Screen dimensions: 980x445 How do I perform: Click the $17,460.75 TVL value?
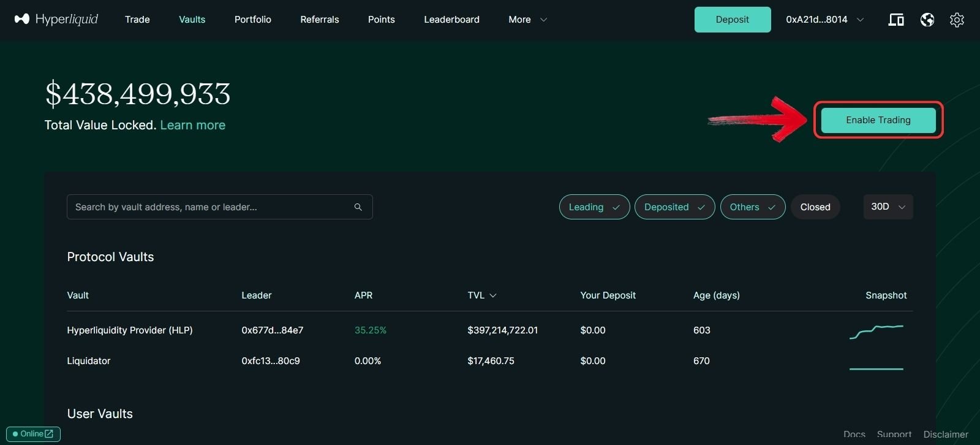491,361
